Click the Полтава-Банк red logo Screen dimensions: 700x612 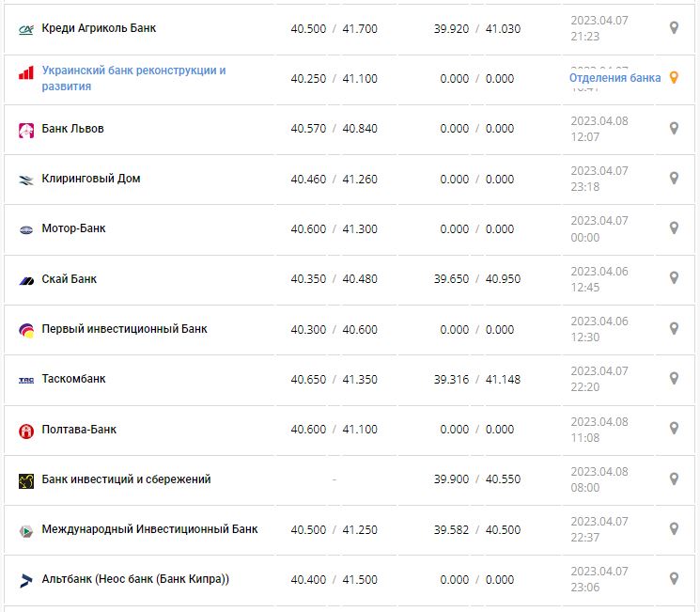click(x=26, y=431)
